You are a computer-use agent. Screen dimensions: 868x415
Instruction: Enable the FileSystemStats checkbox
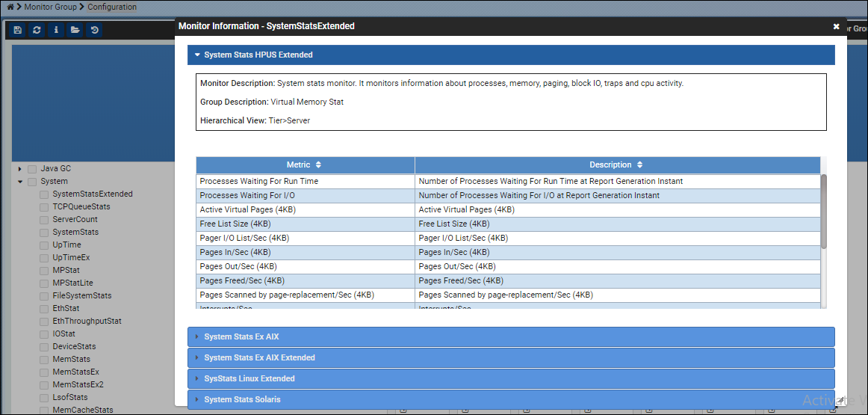(x=44, y=296)
